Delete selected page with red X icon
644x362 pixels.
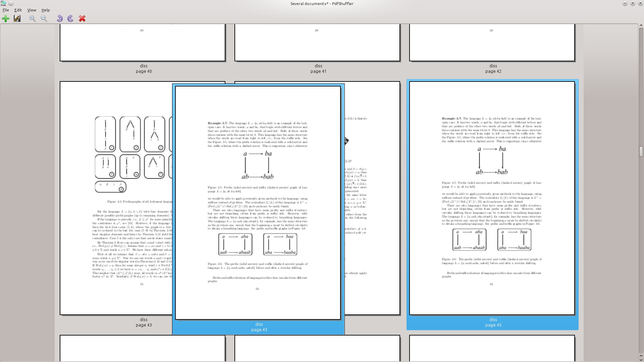pyautogui.click(x=82, y=18)
